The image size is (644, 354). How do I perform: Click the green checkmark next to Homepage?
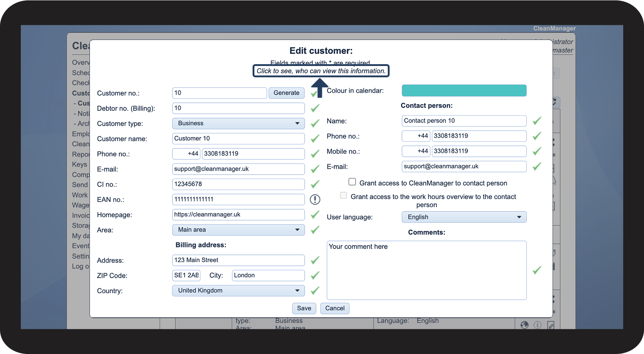tap(315, 215)
